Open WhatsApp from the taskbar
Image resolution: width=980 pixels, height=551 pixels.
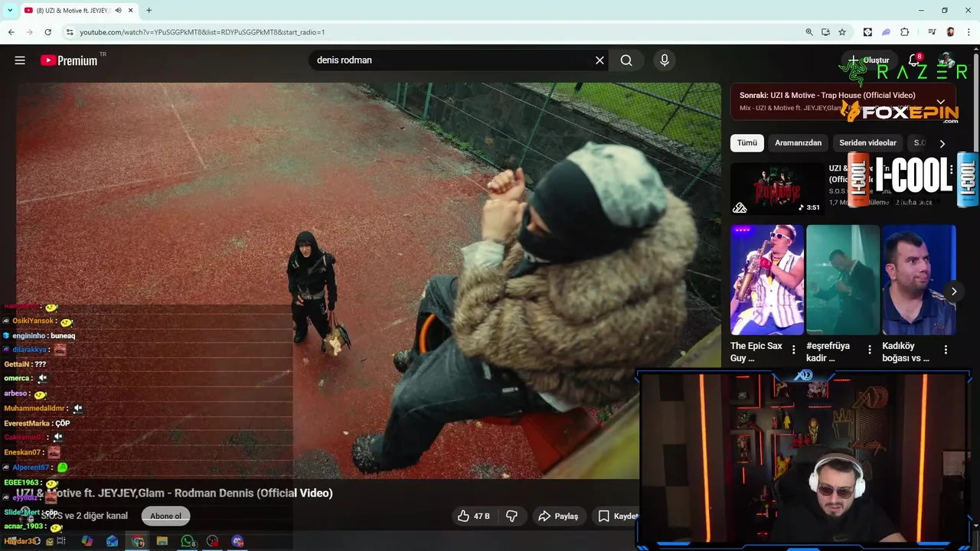point(188,541)
